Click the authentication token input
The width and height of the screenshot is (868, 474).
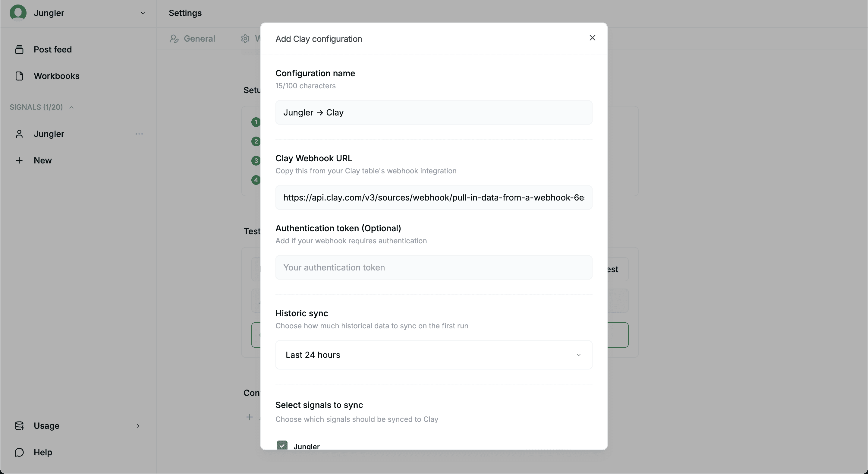433,267
